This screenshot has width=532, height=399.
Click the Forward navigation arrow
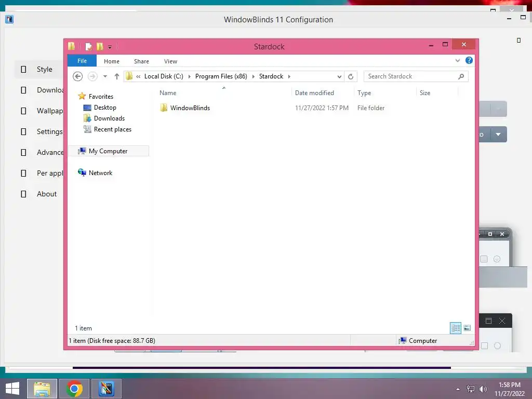click(92, 76)
